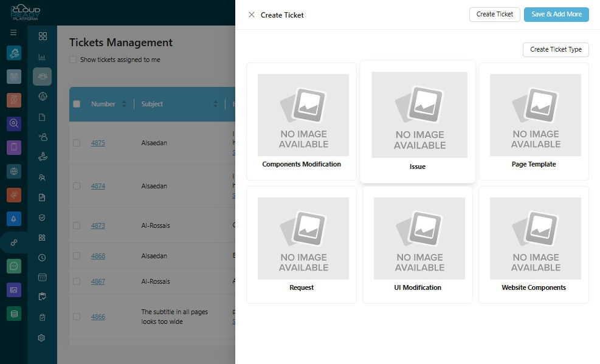Open the magnifier search module icon

pyautogui.click(x=14, y=123)
